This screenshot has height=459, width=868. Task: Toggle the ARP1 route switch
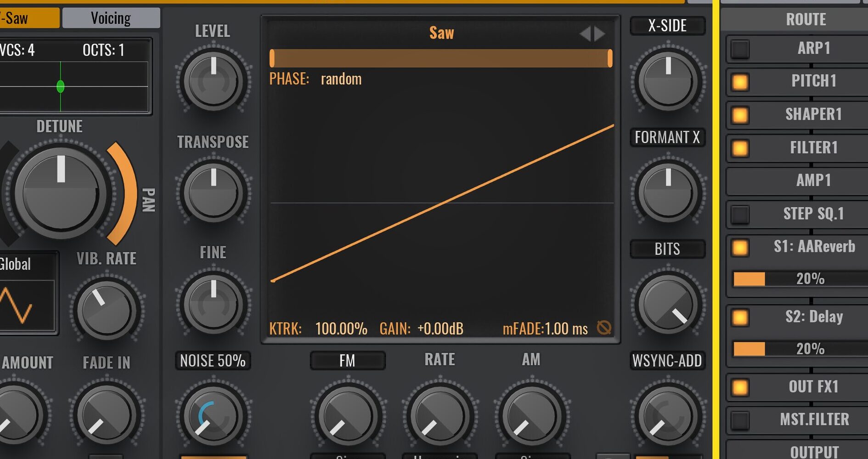pyautogui.click(x=740, y=49)
